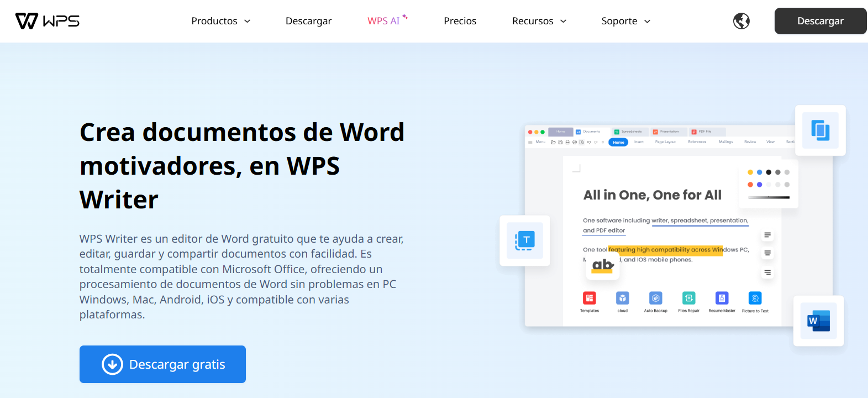Click the align left icon beside the document
The height and width of the screenshot is (398, 868).
[x=767, y=235]
